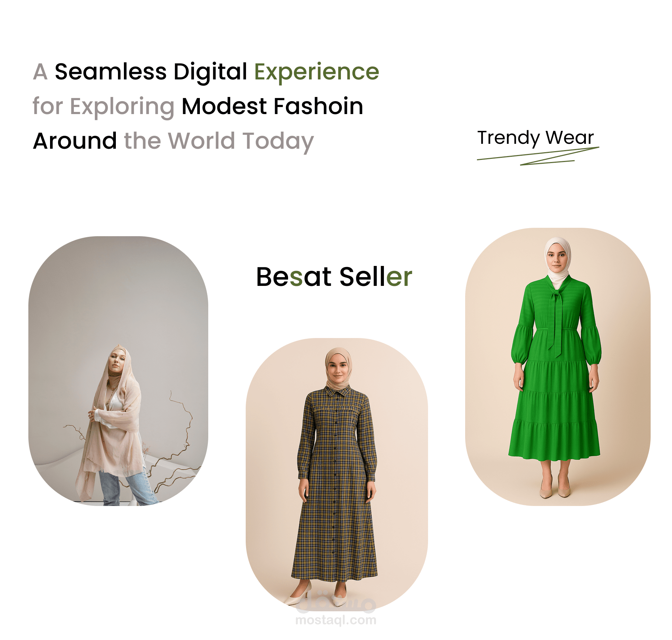Click the Seamless Digital headline words
672x640 pixels.
click(151, 72)
